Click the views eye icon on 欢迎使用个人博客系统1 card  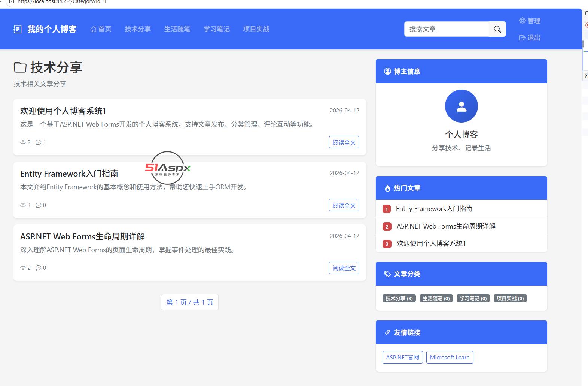click(23, 142)
